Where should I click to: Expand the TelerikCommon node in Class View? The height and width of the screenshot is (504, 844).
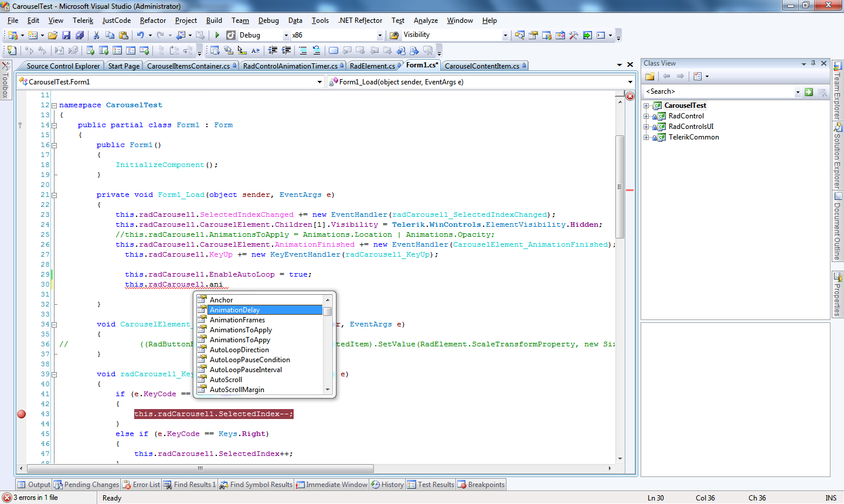coord(646,138)
